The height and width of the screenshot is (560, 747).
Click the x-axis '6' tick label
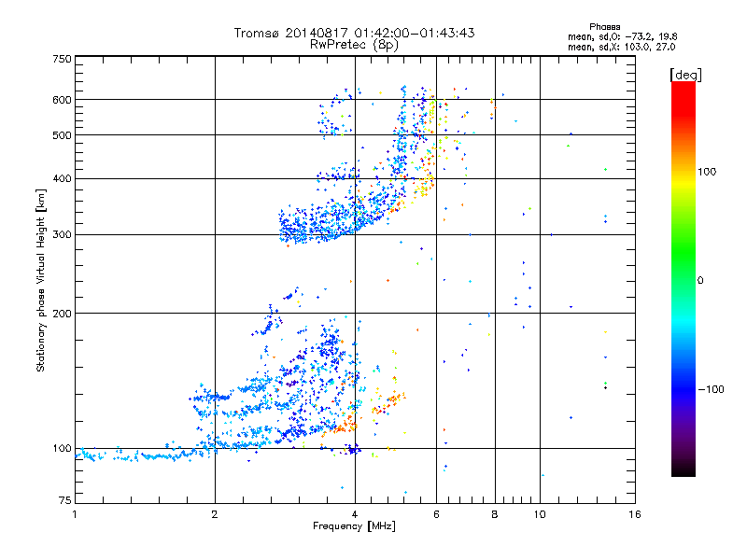click(x=436, y=514)
